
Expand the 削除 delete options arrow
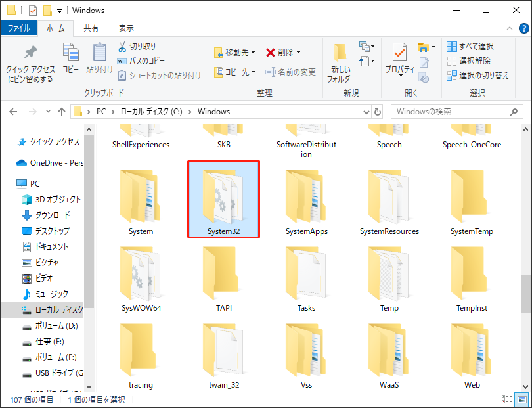[x=299, y=53]
